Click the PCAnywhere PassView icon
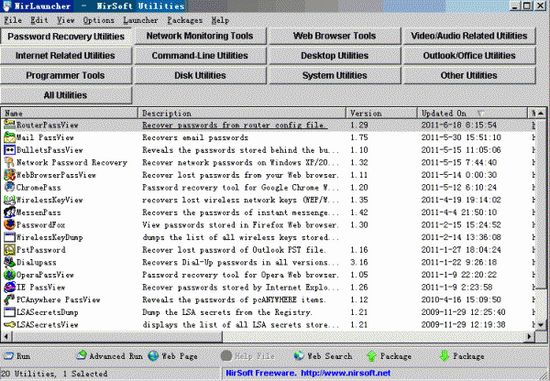550x381 pixels. pyautogui.click(x=9, y=300)
